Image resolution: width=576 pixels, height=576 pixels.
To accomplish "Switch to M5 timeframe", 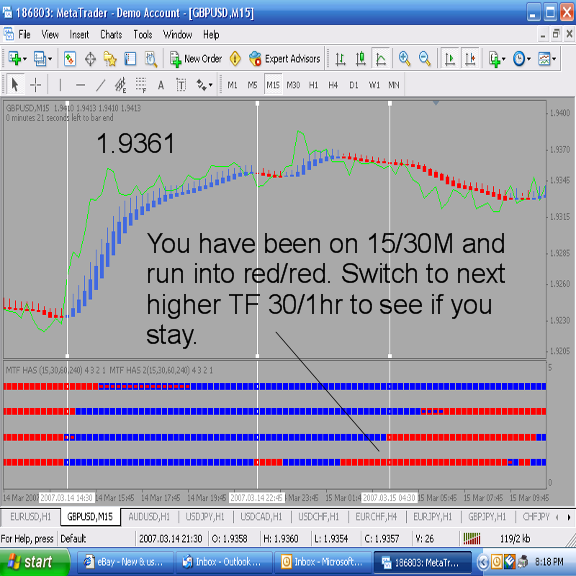I will pyautogui.click(x=252, y=85).
